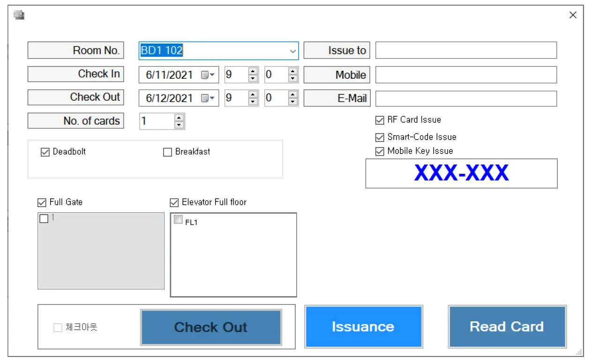Toggle Mobile Key Issue checkbox
Screen dimensions: 592x364
tap(380, 152)
